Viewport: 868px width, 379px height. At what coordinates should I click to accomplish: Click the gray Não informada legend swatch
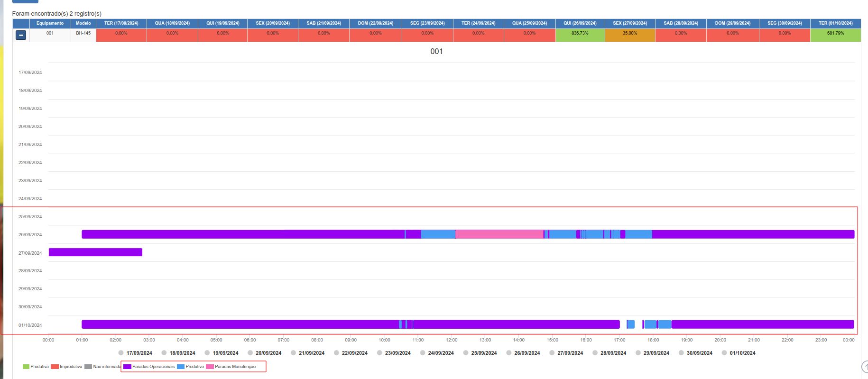tap(88, 367)
